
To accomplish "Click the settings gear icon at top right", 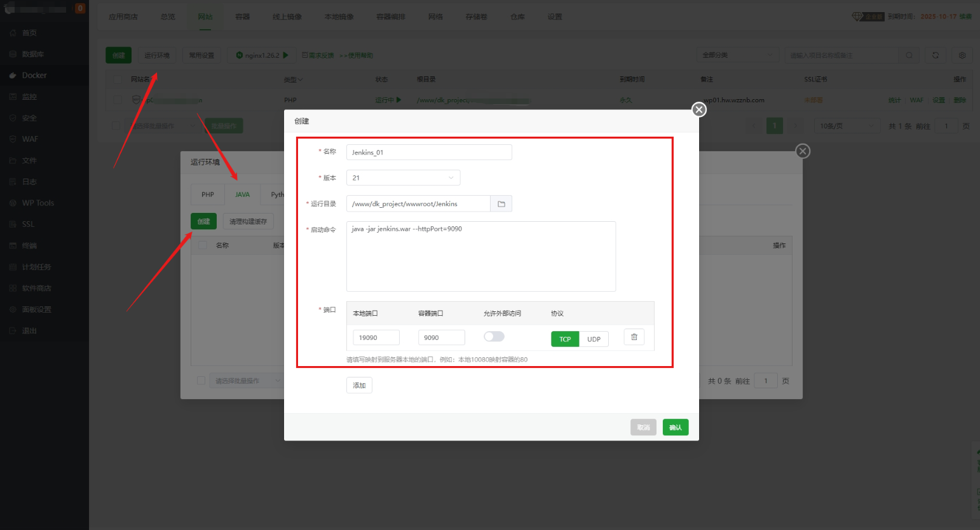I will click(x=962, y=55).
